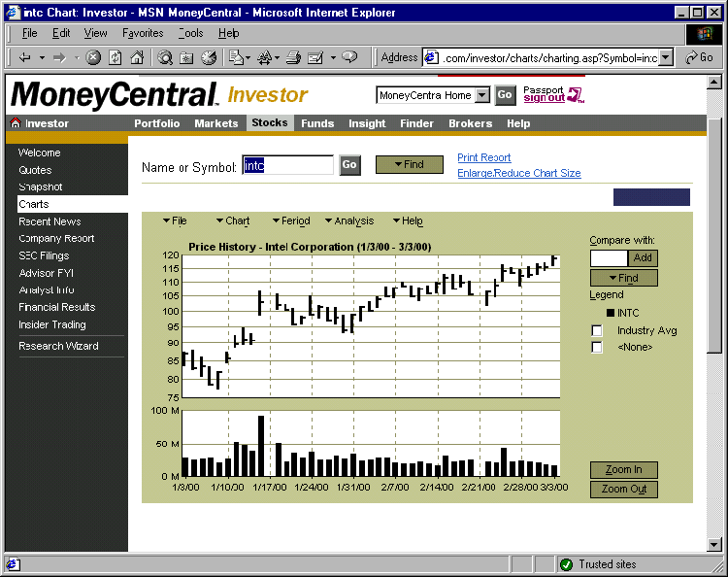Open the MoneyCentral Home dropdown
The width and height of the screenshot is (728, 577).
[482, 95]
